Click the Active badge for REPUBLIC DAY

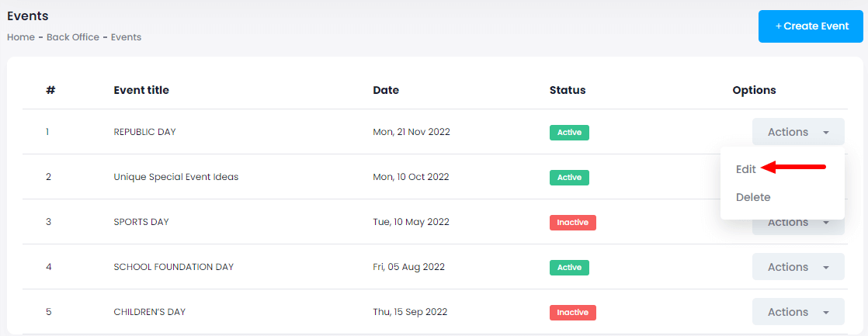click(569, 133)
